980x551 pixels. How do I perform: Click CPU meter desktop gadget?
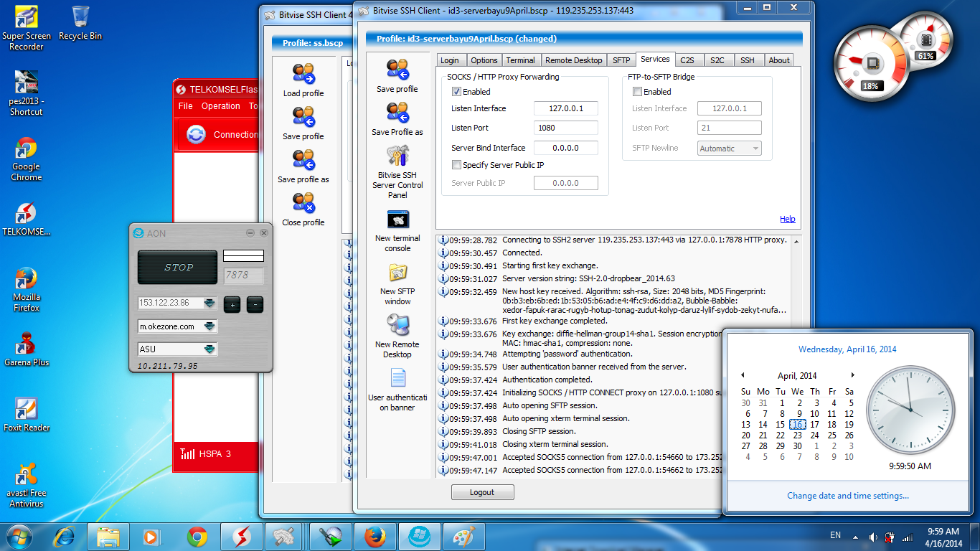point(872,65)
